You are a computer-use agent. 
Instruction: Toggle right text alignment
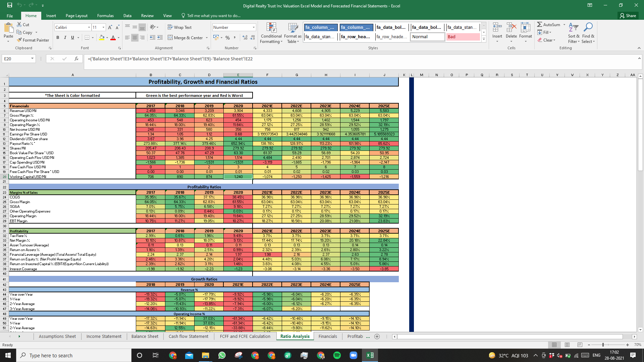coord(142,38)
